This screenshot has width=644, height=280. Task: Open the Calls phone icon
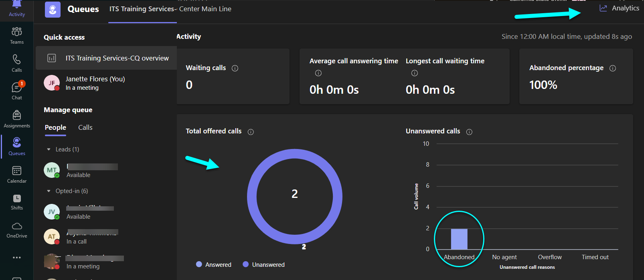tap(17, 59)
